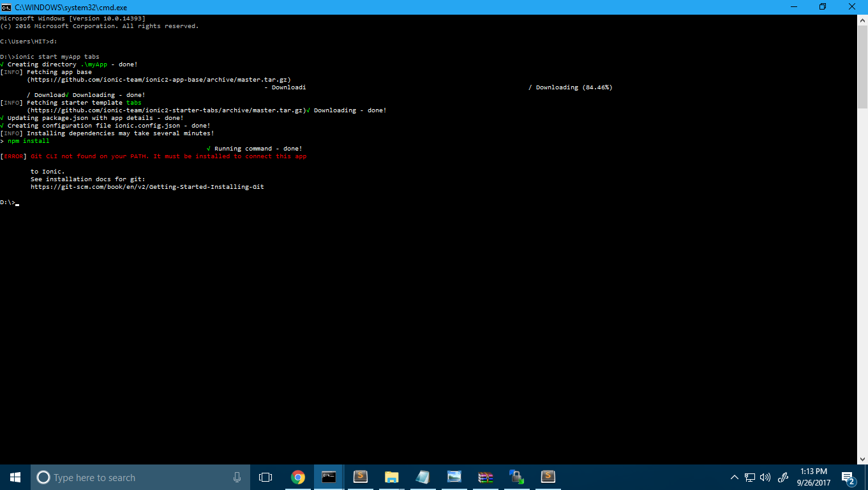This screenshot has width=868, height=490.
Task: Select the Command Prompt taskbar button
Action: [x=329, y=477]
